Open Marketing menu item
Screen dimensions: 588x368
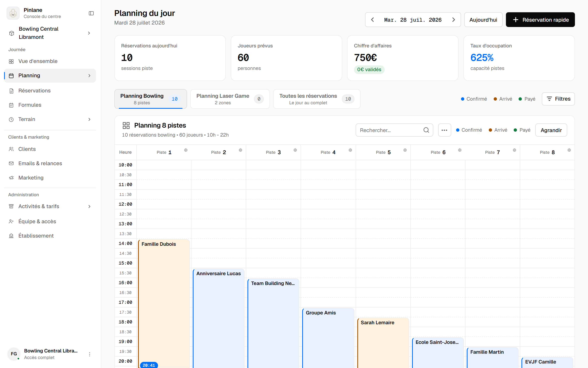50,178
